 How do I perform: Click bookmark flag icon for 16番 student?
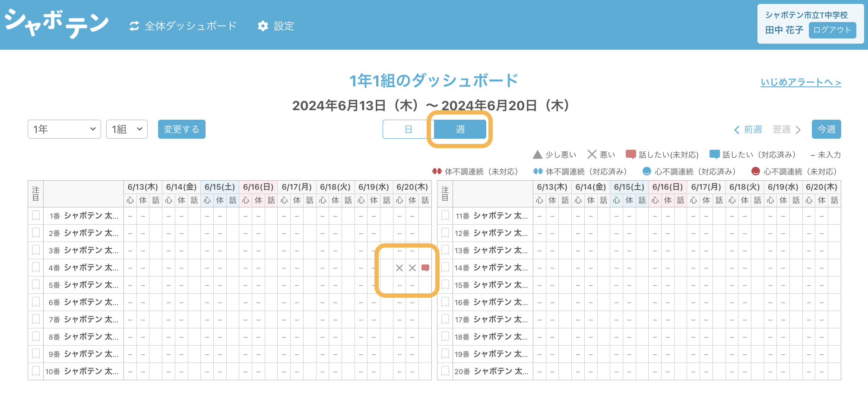coord(445,302)
